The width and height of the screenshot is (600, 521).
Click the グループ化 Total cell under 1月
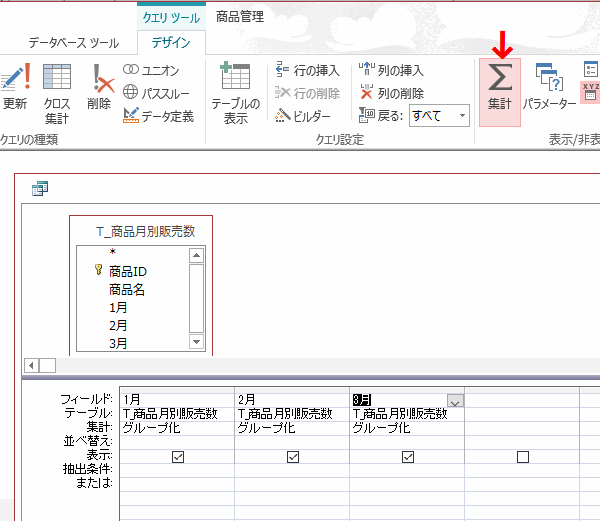click(177, 428)
